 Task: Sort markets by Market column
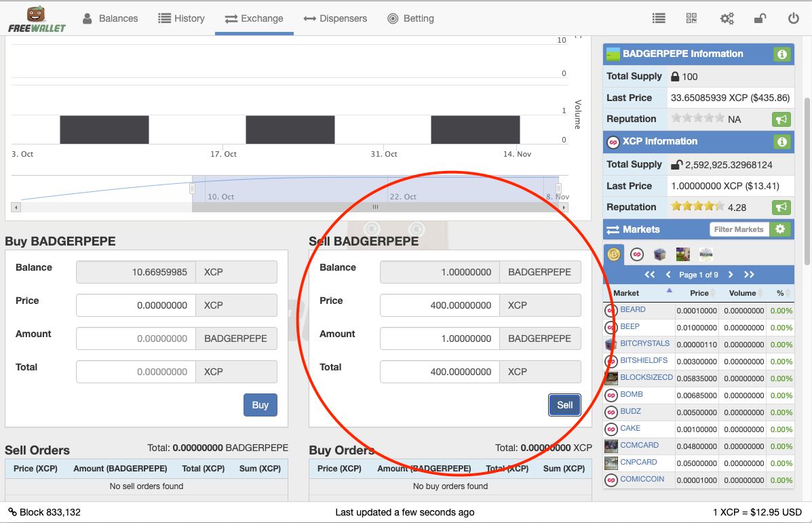[639, 293]
